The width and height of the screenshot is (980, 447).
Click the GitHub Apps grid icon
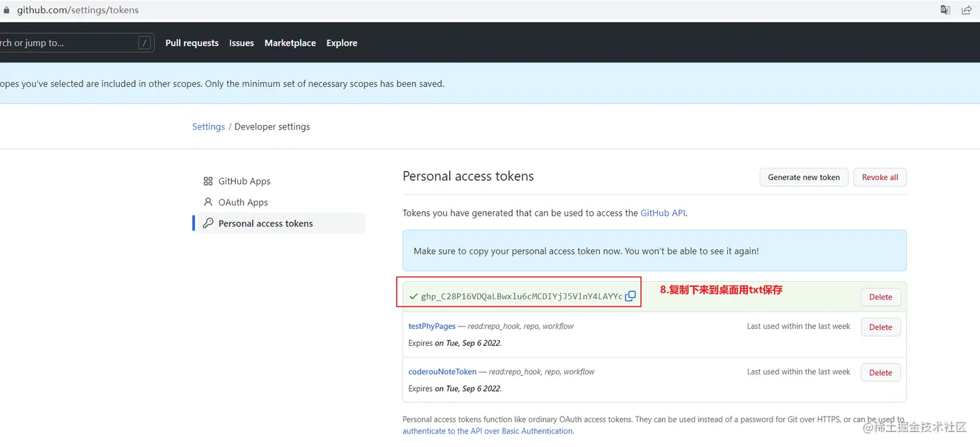click(208, 181)
